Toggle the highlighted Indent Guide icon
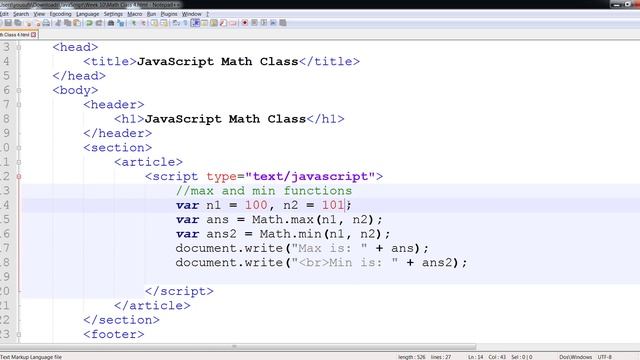The image size is (640, 360). [x=195, y=23]
